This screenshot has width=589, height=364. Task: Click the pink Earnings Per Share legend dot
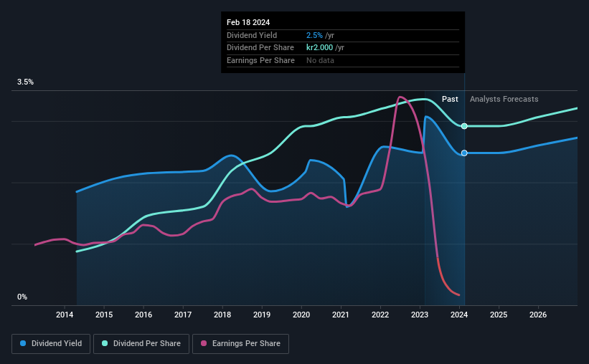click(204, 343)
